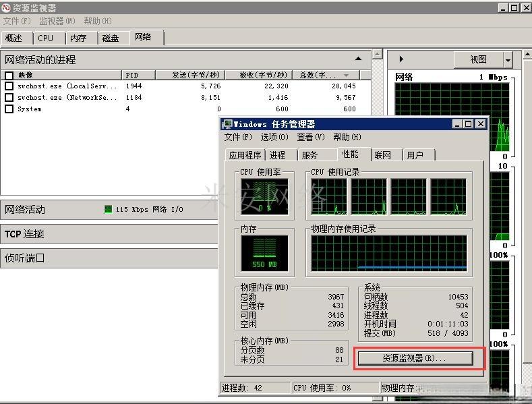
Task: Select the svchost.exe PID 1184 cell
Action: click(134, 97)
